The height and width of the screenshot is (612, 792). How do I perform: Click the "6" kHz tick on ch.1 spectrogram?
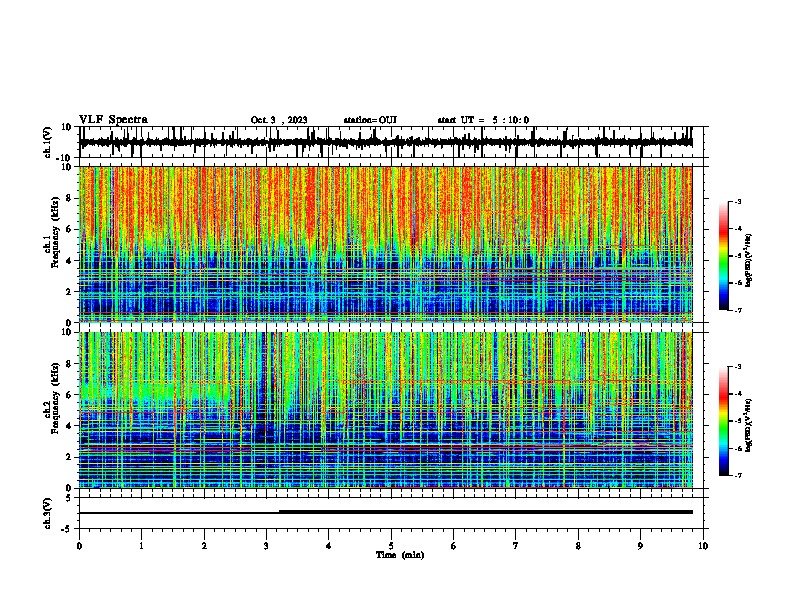pos(69,229)
